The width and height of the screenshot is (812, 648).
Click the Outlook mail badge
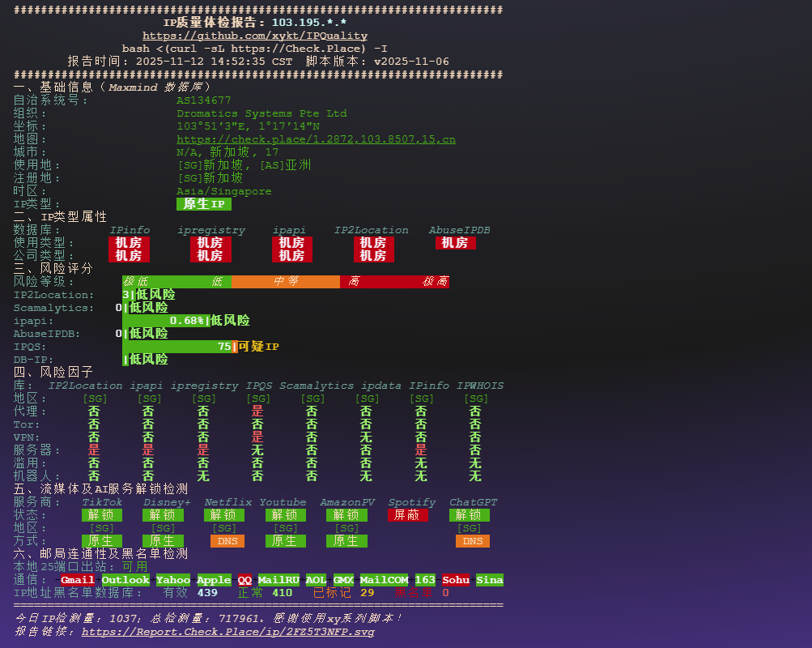(125, 580)
